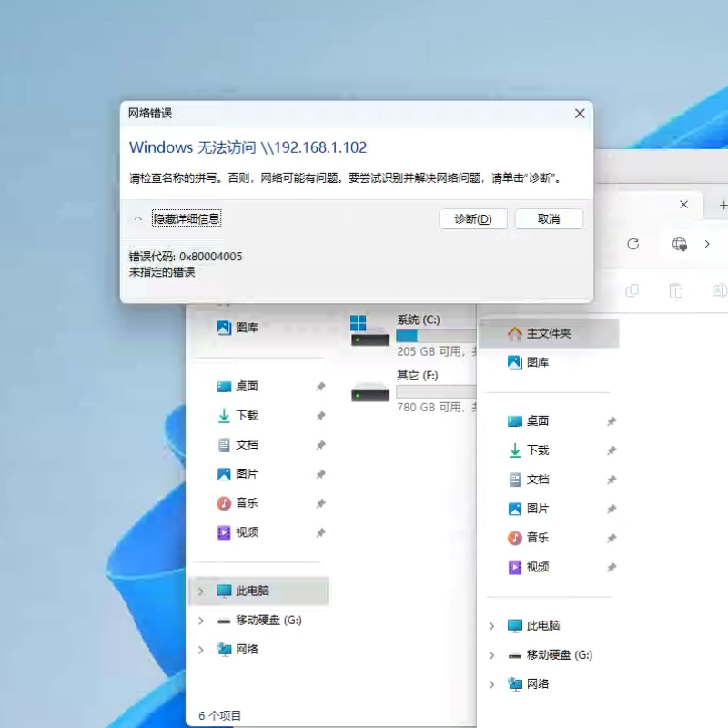Image resolution: width=728 pixels, height=728 pixels.
Task: Select 视频 in the left Explorer sidebar
Action: pyautogui.click(x=238, y=532)
